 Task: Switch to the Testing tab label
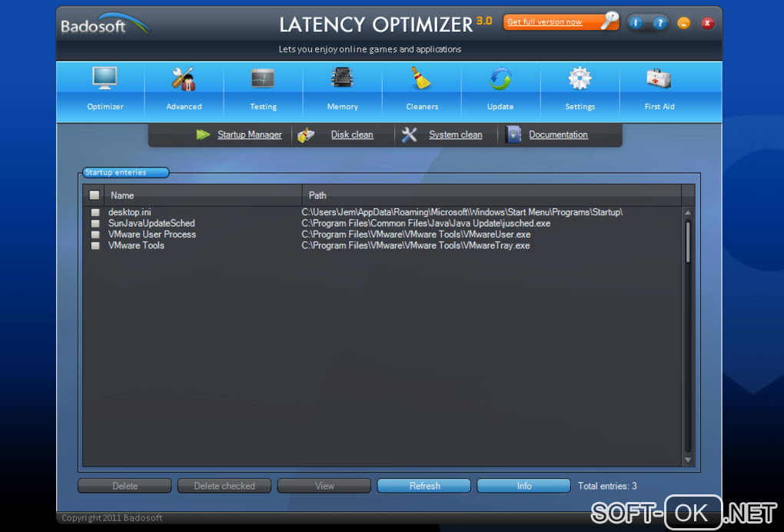(263, 107)
